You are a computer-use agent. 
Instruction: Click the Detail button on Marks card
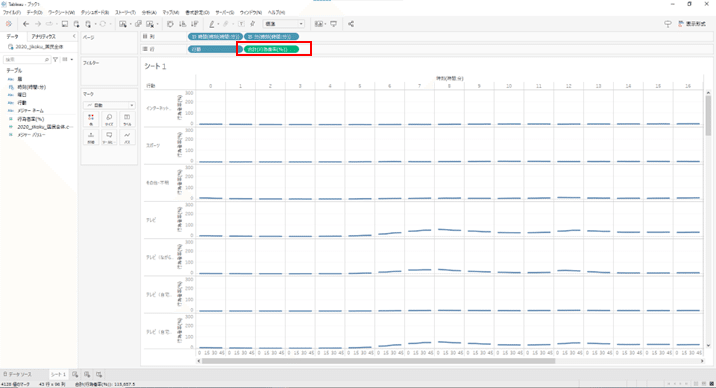91,137
